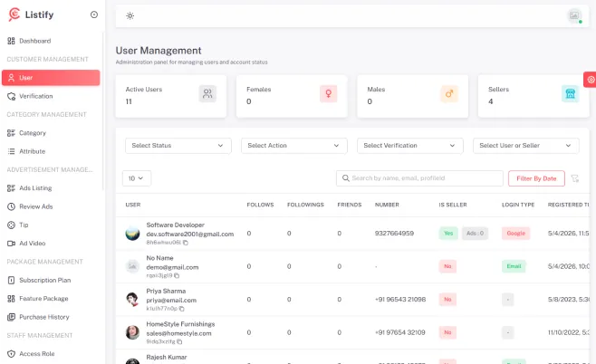Click the clear filter funnel icon
596x364 pixels.
click(574, 178)
